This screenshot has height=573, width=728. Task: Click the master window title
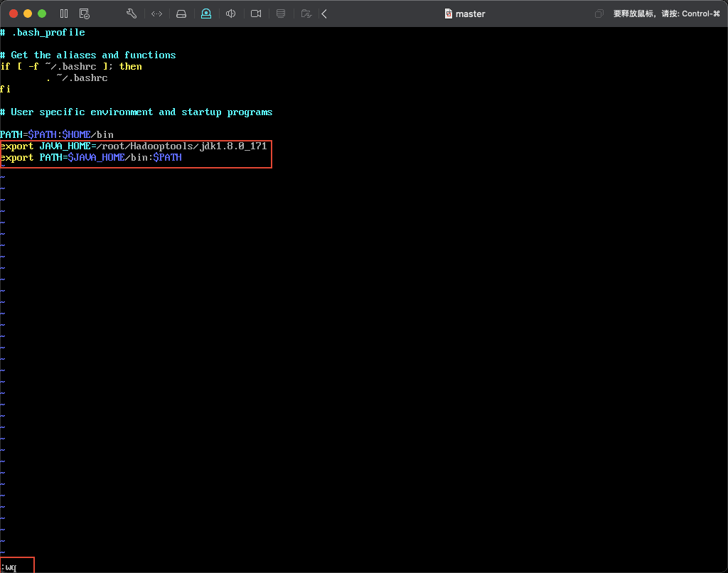pos(470,14)
